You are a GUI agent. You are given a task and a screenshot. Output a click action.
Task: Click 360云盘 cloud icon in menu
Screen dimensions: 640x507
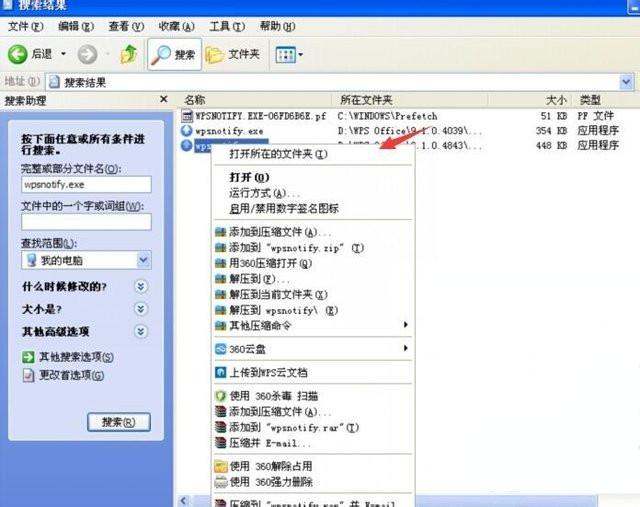coord(220,349)
